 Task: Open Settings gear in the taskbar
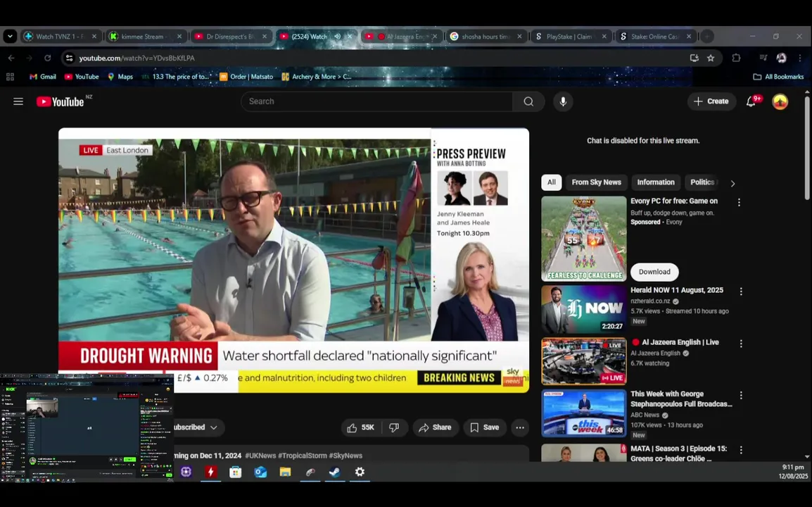tap(360, 472)
